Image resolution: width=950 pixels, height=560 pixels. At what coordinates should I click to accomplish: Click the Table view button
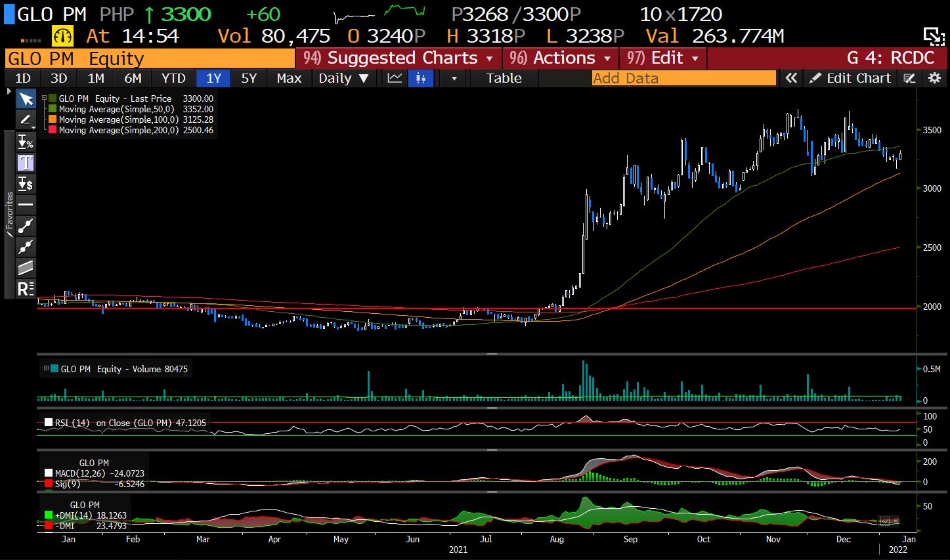[x=504, y=78]
